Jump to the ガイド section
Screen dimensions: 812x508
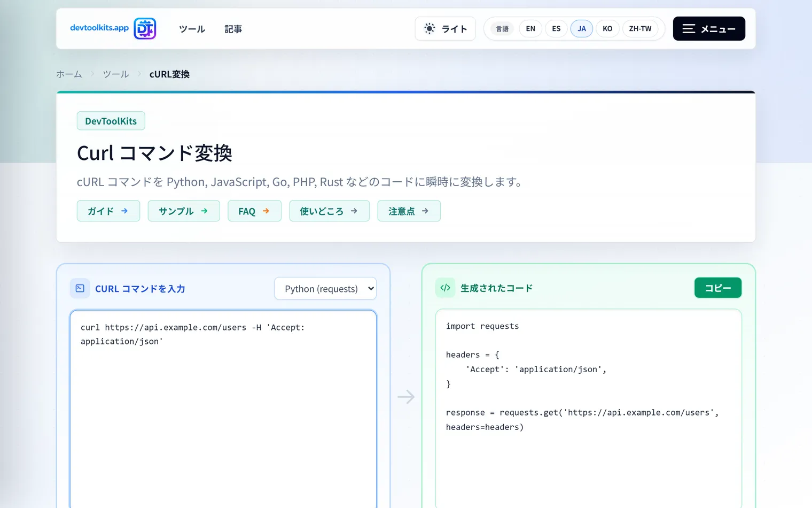point(108,211)
